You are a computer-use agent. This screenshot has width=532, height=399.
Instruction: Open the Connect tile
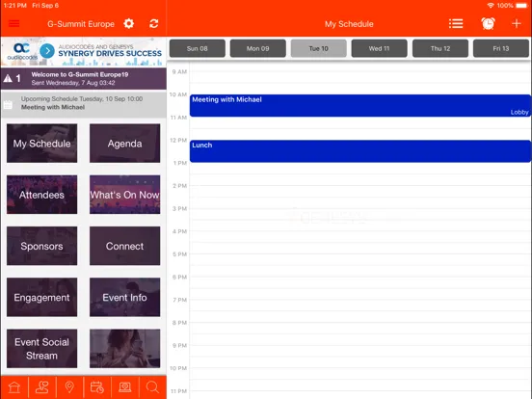coord(125,246)
